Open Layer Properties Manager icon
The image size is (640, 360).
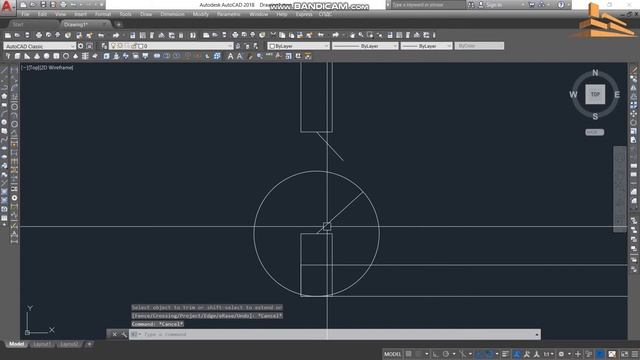click(x=104, y=46)
